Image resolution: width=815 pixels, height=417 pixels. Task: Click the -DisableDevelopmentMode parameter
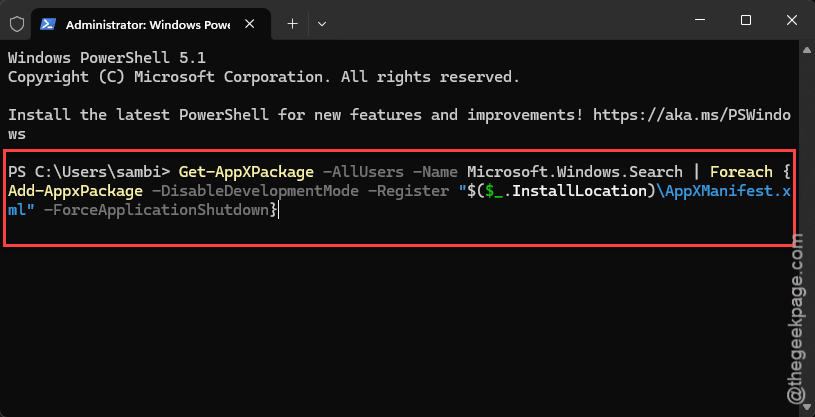(255, 191)
